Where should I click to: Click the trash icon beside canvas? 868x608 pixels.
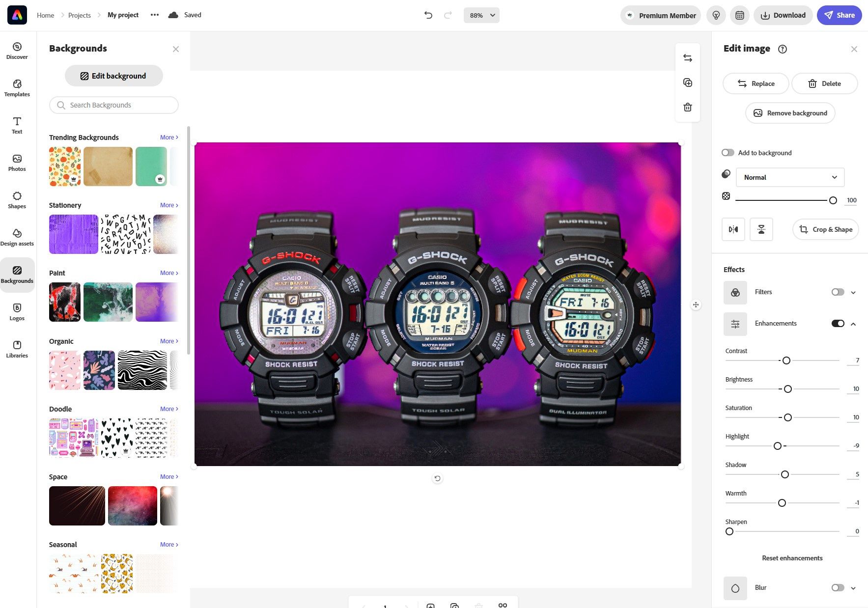[688, 107]
